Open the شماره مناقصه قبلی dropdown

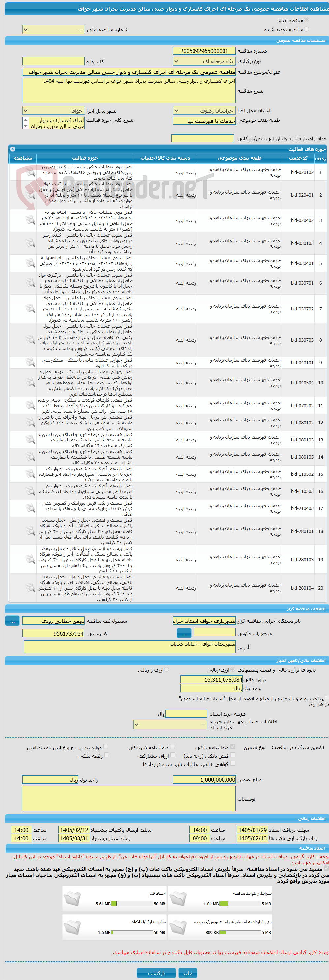[x=53, y=30]
